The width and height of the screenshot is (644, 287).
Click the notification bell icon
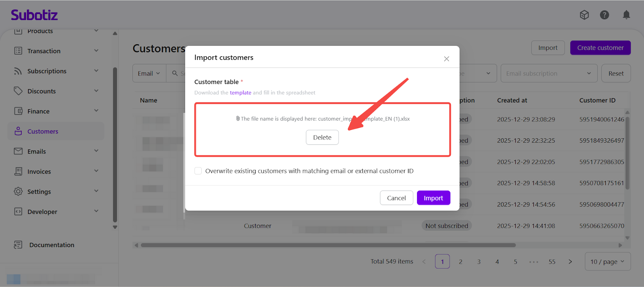coord(626,15)
